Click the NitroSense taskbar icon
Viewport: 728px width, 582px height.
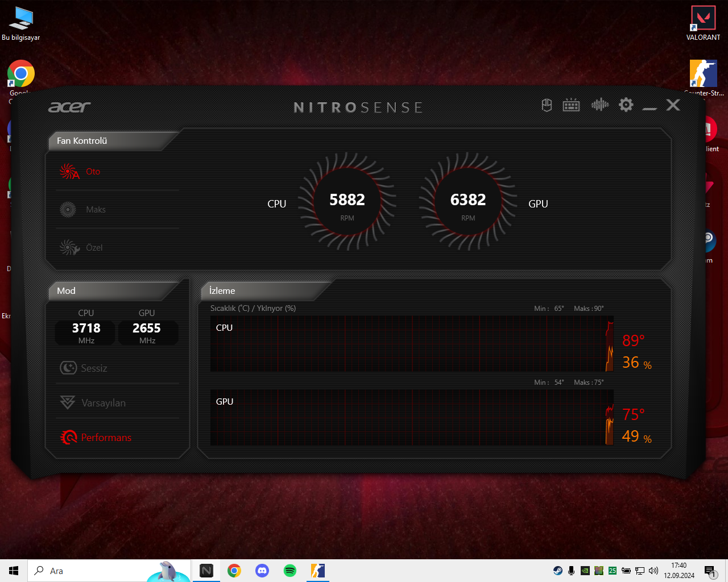pos(206,571)
